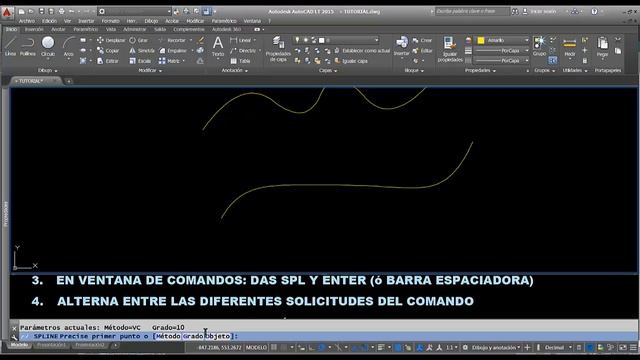Click the Método option in command line
Image resolution: width=640 pixels, height=360 pixels.
pos(168,336)
